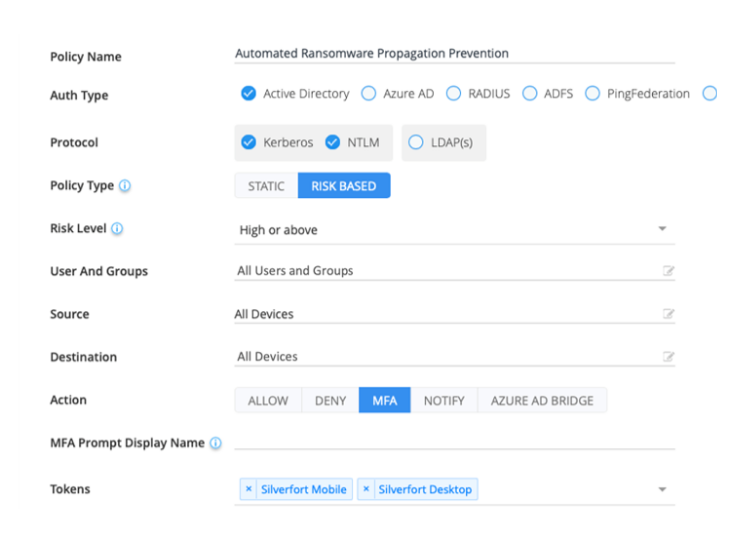
Task: Remove the Silverfort Desktop token
Action: tap(367, 489)
